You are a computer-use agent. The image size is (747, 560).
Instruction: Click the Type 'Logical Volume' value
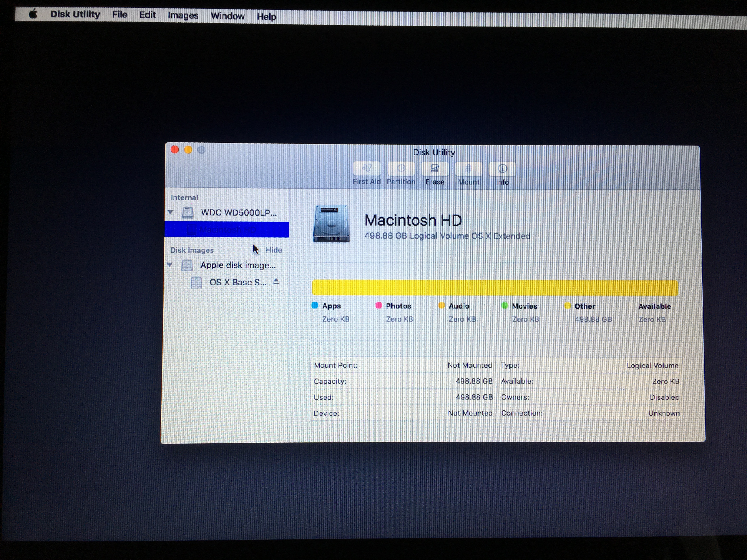tap(653, 366)
